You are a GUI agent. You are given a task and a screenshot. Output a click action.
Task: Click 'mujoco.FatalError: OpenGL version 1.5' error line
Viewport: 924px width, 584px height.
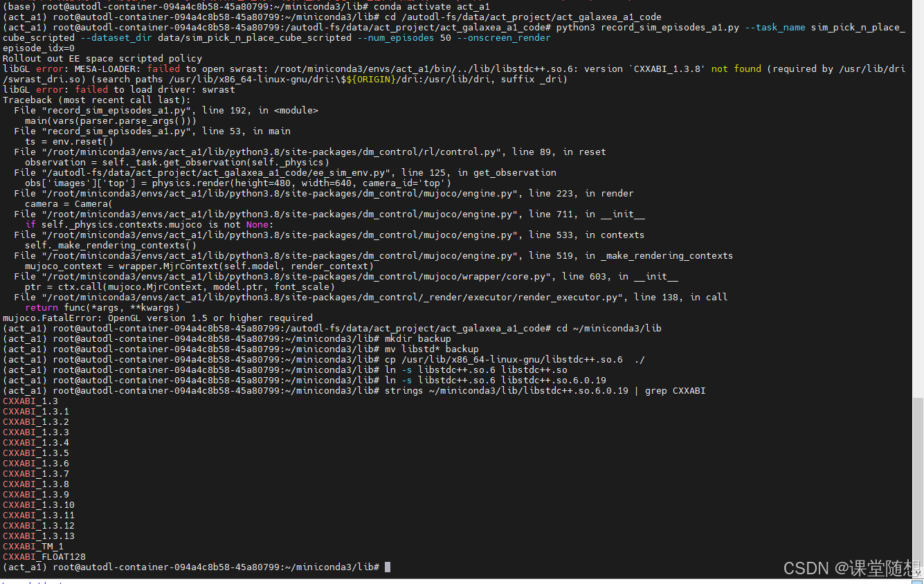tap(158, 318)
